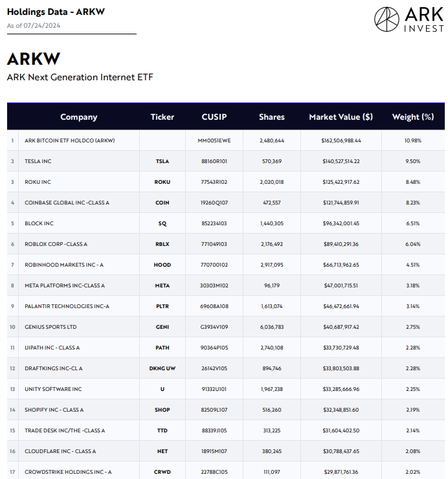The image size is (448, 479).
Task: Select BLOCK INC company name
Action: coord(39,223)
